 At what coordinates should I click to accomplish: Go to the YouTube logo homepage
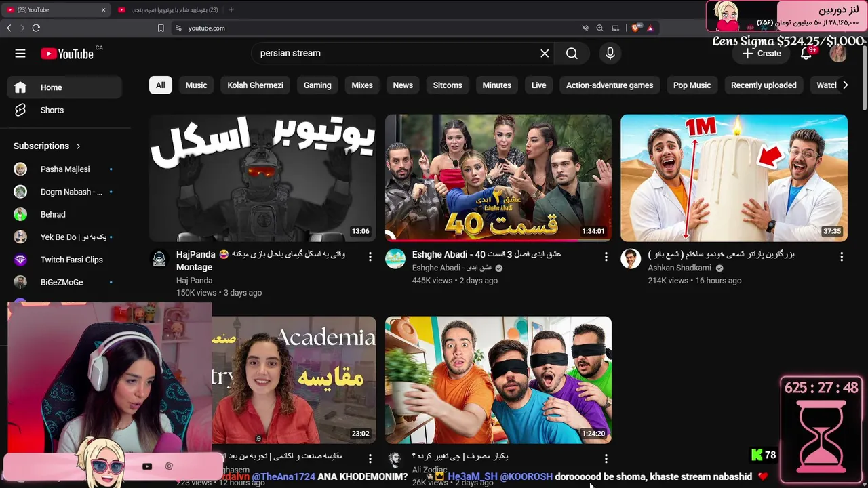pos(67,54)
